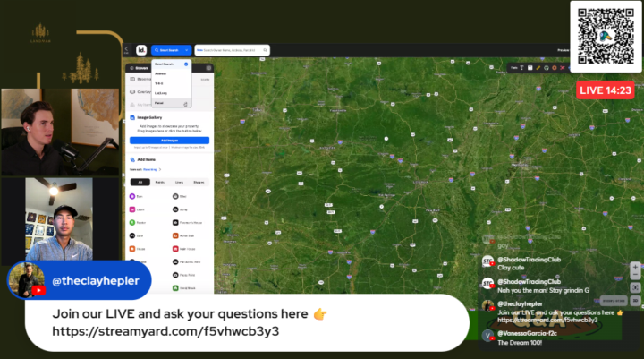Select the Points filter tab
The image size is (644, 359).
point(160,182)
